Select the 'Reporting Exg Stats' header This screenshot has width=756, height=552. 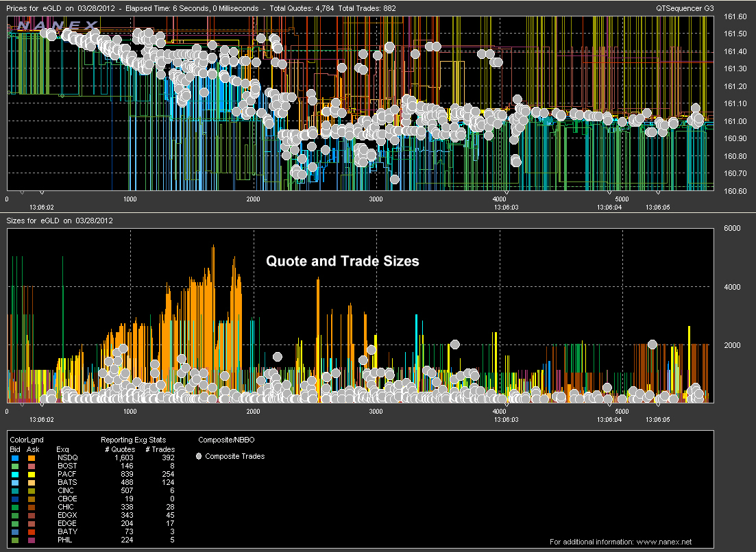click(x=133, y=440)
